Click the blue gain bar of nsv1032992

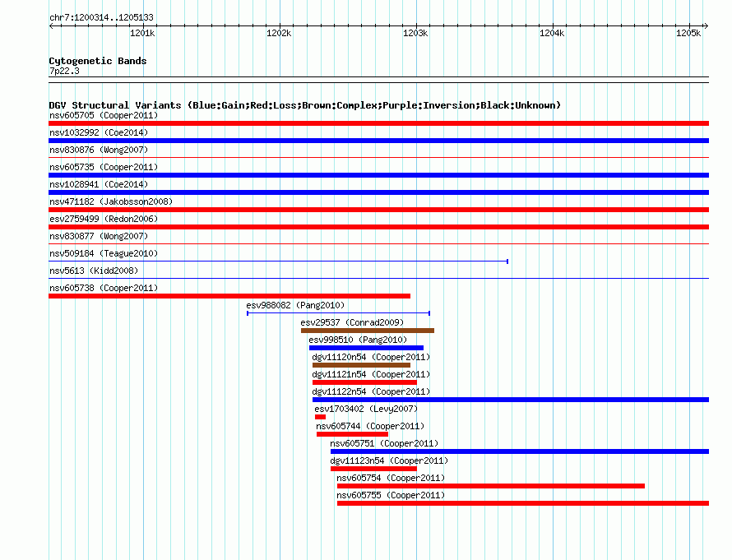click(x=378, y=141)
